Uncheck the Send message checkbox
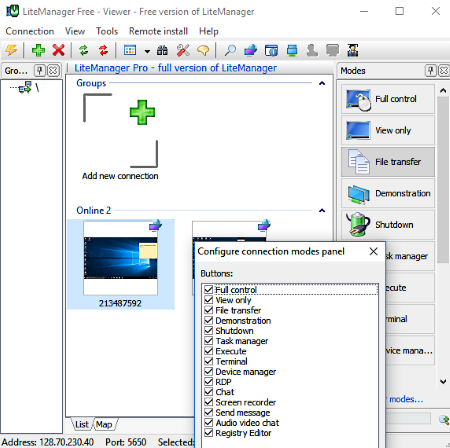 point(209,412)
